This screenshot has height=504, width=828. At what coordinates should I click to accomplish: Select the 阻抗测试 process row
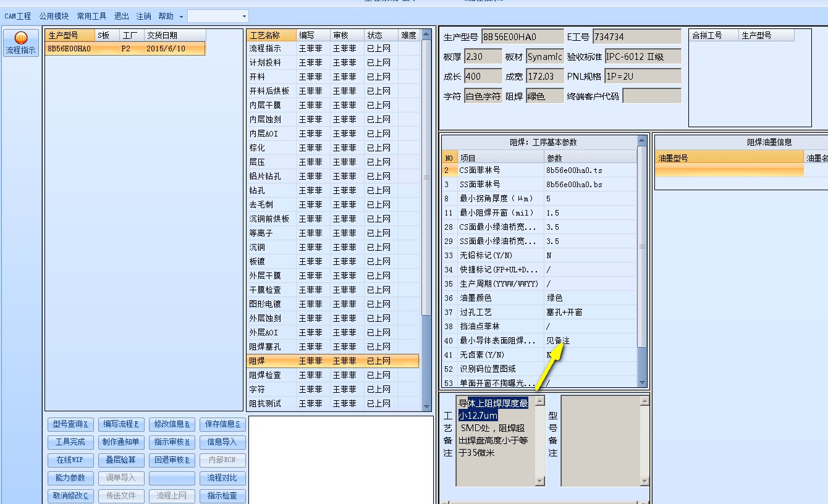[x=333, y=403]
